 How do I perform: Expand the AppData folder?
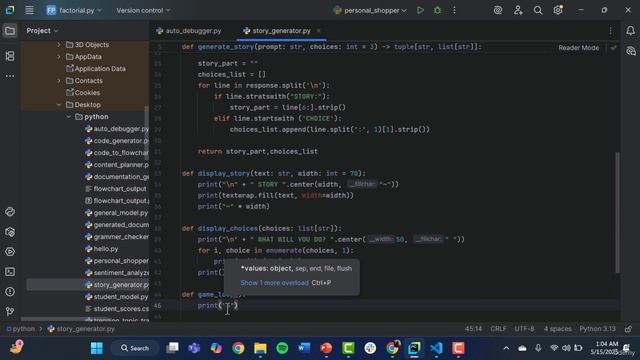(x=59, y=57)
